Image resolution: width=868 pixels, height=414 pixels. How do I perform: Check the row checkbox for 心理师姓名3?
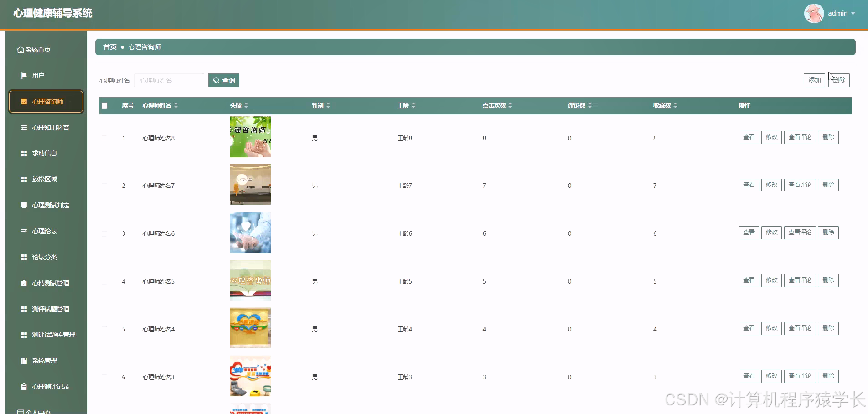(x=104, y=377)
